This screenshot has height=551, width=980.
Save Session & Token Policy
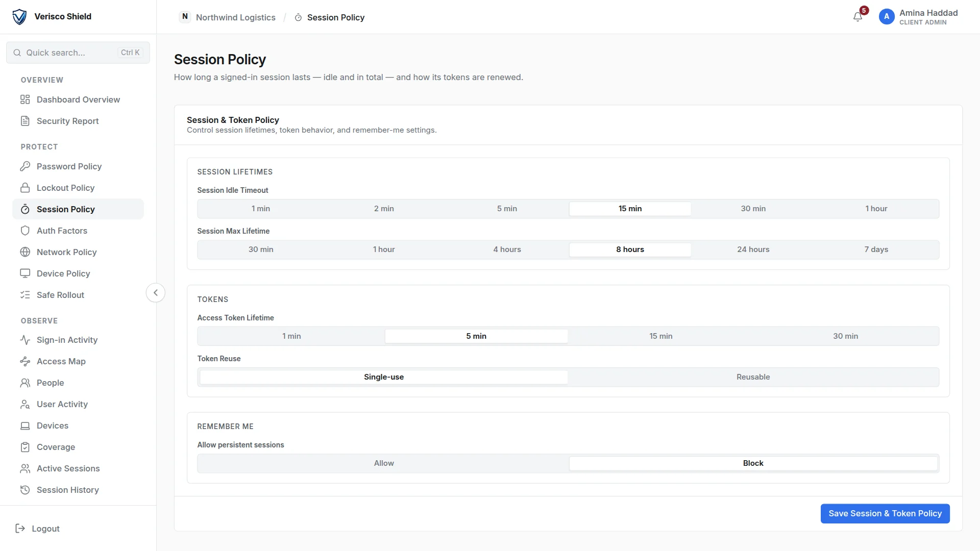(885, 514)
